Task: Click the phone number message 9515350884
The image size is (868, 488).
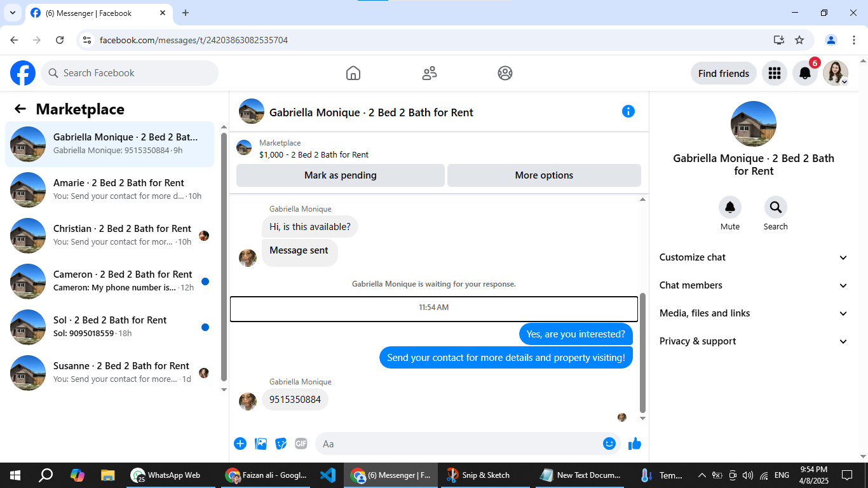Action: [295, 400]
